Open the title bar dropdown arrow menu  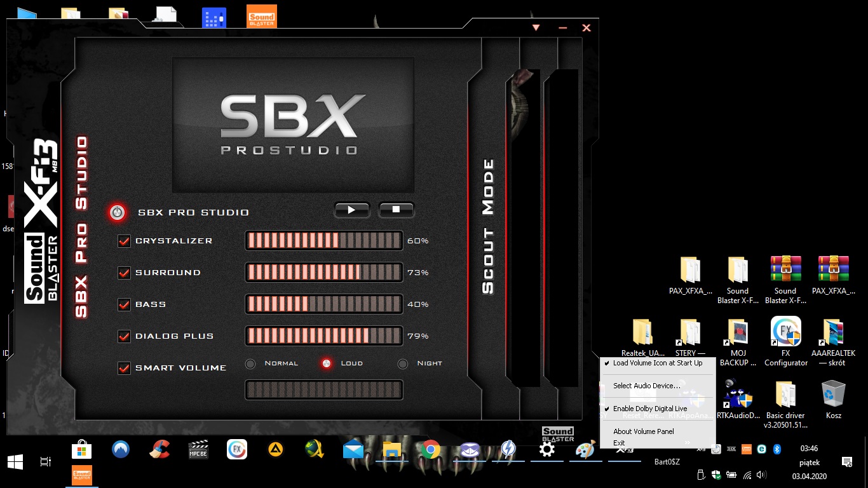[536, 28]
